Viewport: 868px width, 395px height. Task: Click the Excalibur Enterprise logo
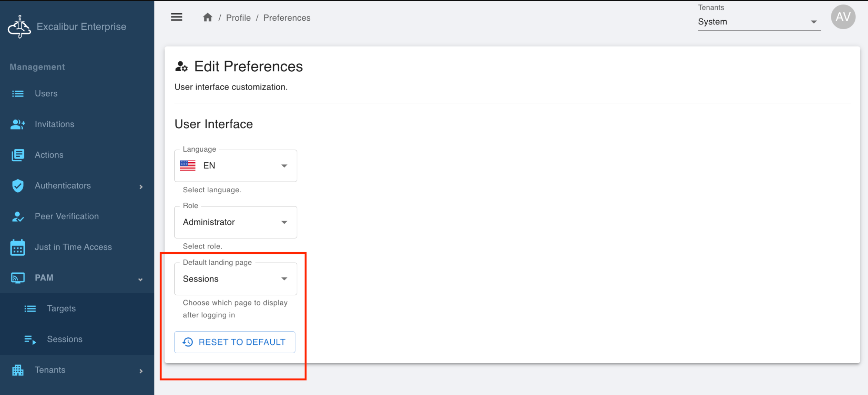point(19,27)
